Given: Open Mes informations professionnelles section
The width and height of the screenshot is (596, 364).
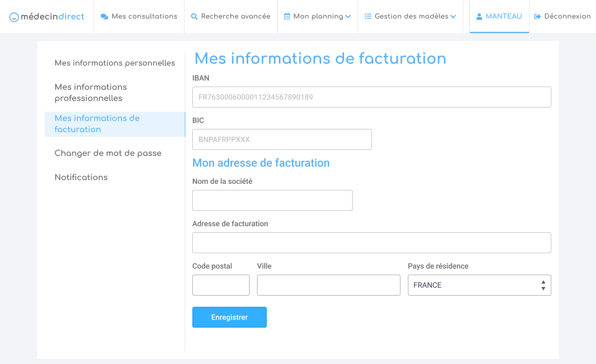Looking at the screenshot, I should click(x=91, y=93).
